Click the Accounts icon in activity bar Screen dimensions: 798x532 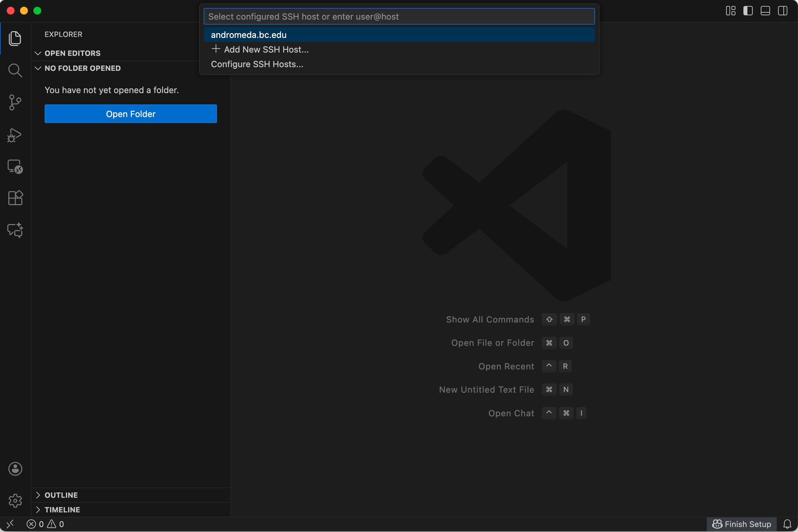pyautogui.click(x=15, y=469)
